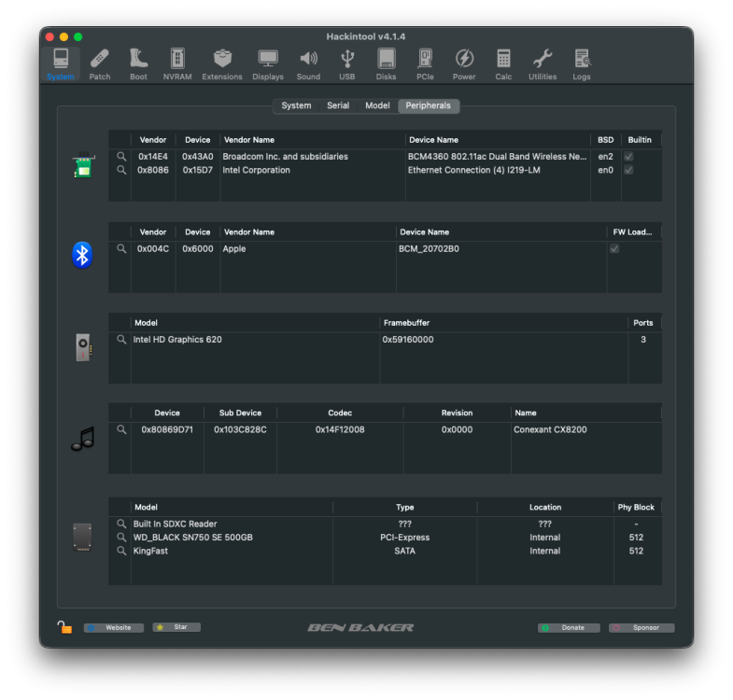The width and height of the screenshot is (733, 700).
Task: Open the USB section
Action: point(346,64)
